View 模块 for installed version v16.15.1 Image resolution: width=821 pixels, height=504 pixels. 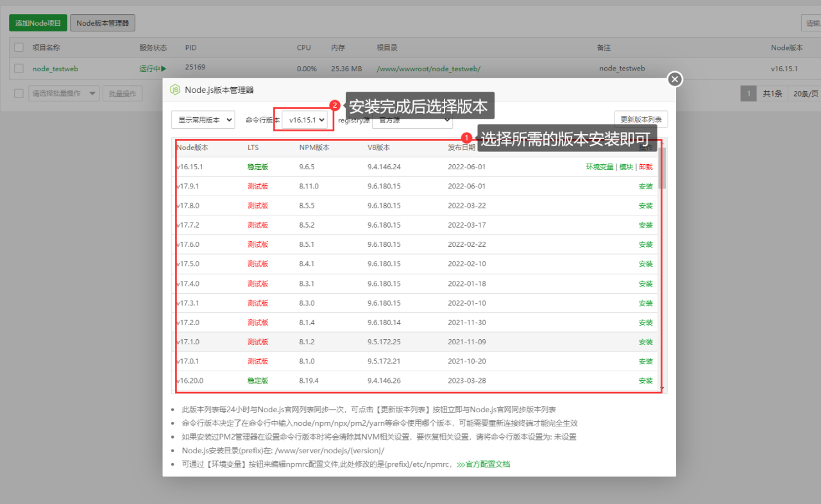point(626,166)
